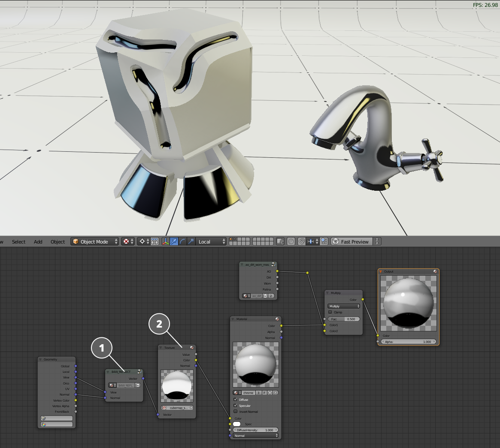500x448 pixels.
Task: Toggle proportional editing circle icon
Action: 291,242
